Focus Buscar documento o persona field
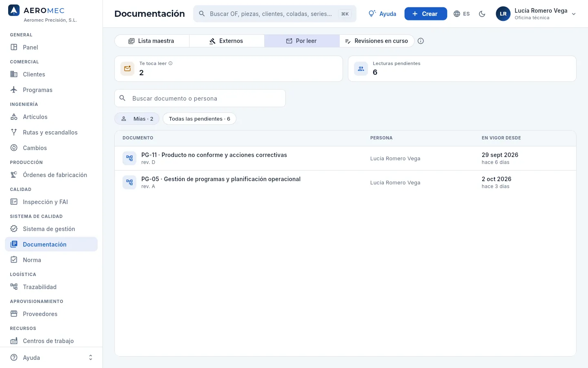Image resolution: width=588 pixels, height=368 pixels. click(200, 98)
